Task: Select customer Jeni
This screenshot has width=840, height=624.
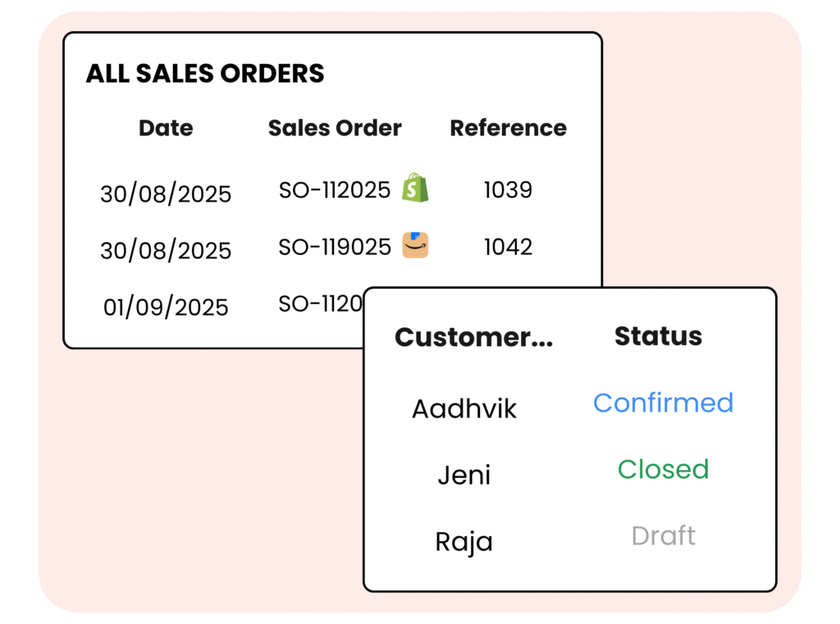Action: 464,475
